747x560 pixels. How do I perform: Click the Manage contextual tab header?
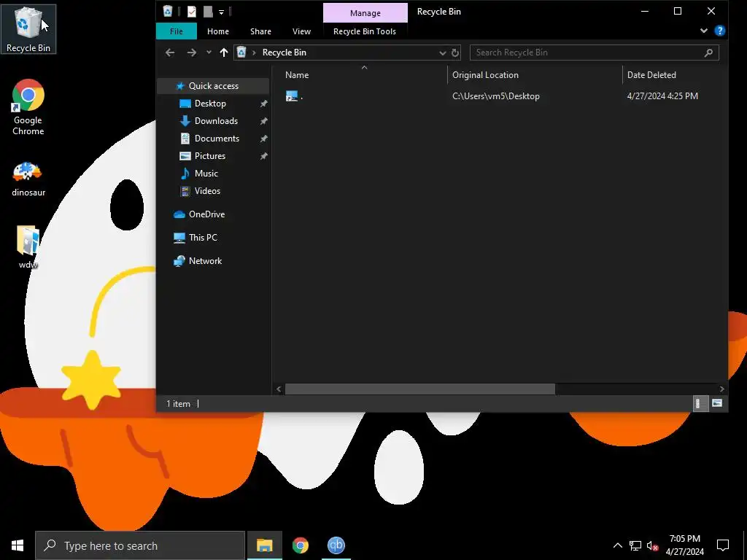[365, 13]
